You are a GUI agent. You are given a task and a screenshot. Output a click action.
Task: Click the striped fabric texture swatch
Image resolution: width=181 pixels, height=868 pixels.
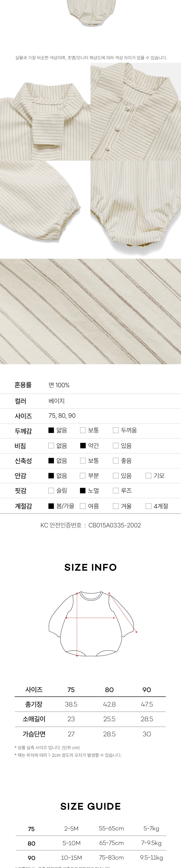pyautogui.click(x=90, y=311)
